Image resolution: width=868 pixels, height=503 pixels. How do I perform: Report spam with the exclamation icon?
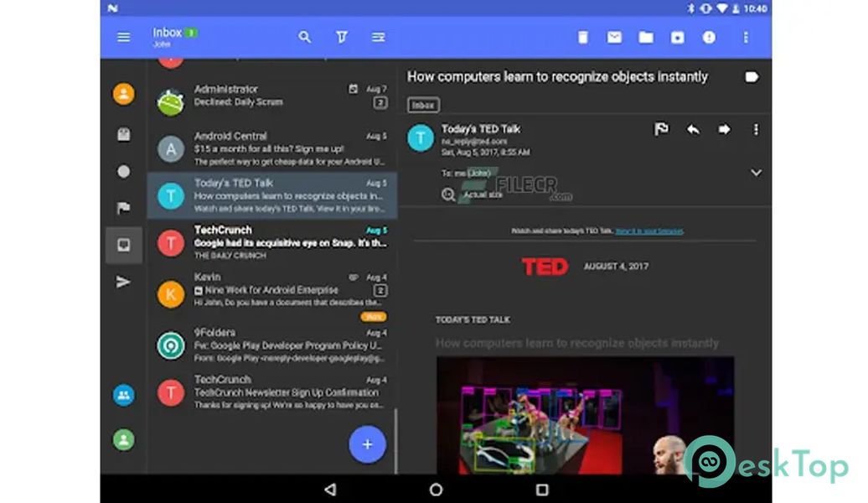click(709, 37)
